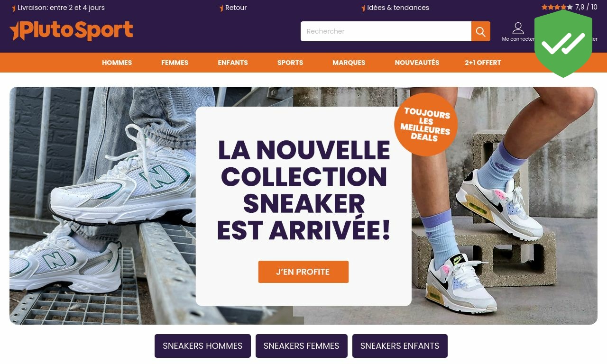607x364 pixels.
Task: Click the PlutoSport logo
Action: [71, 31]
